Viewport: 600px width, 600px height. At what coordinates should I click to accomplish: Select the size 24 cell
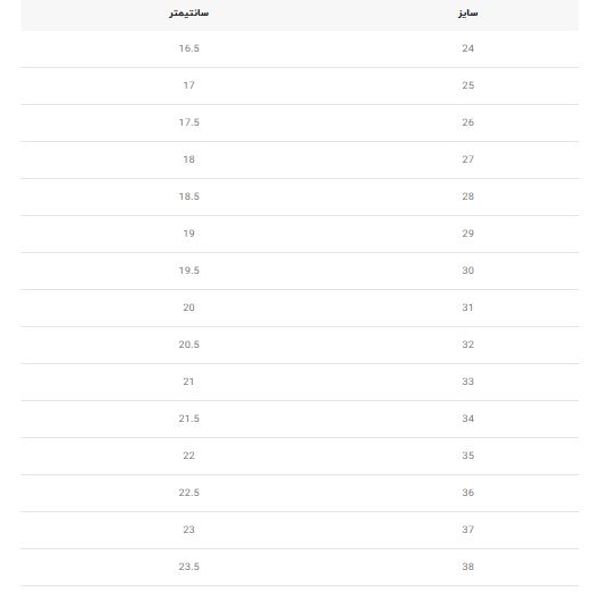tap(468, 49)
